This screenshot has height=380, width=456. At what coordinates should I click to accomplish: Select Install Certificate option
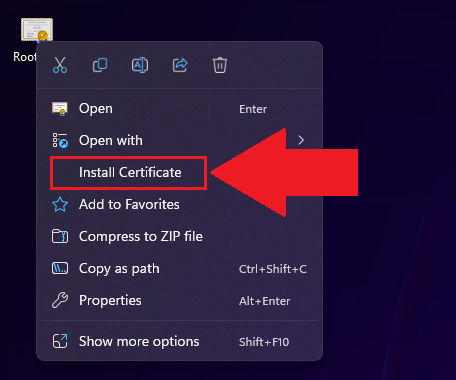[x=130, y=172]
